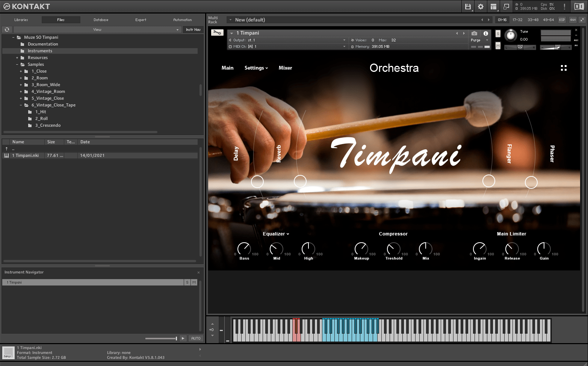Click the audition volume slider

click(x=161, y=339)
